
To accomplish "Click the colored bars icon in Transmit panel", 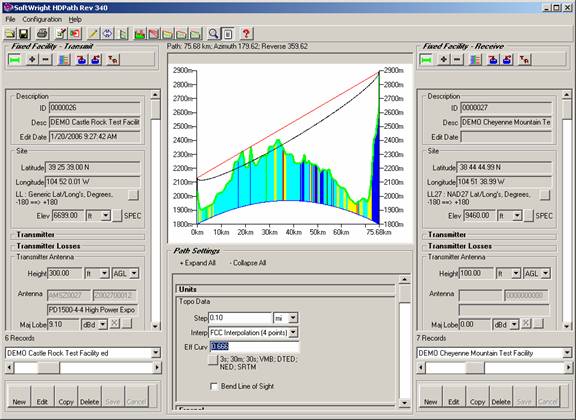I will pos(64,60).
